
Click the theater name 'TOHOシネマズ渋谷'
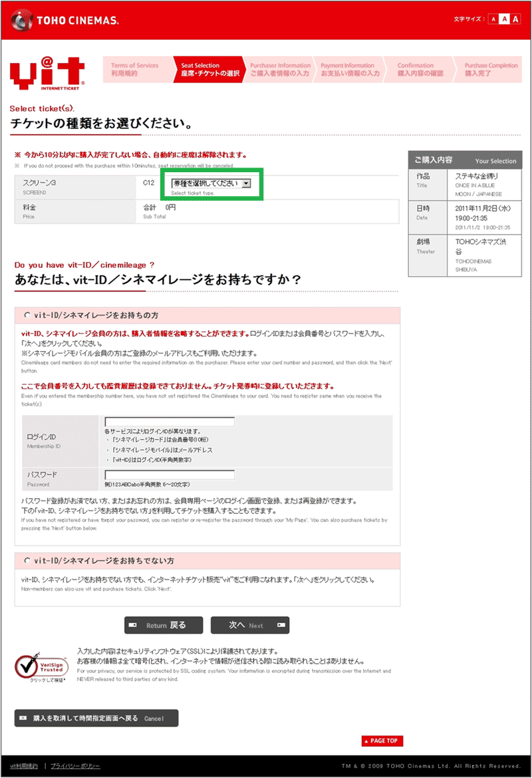point(481,247)
